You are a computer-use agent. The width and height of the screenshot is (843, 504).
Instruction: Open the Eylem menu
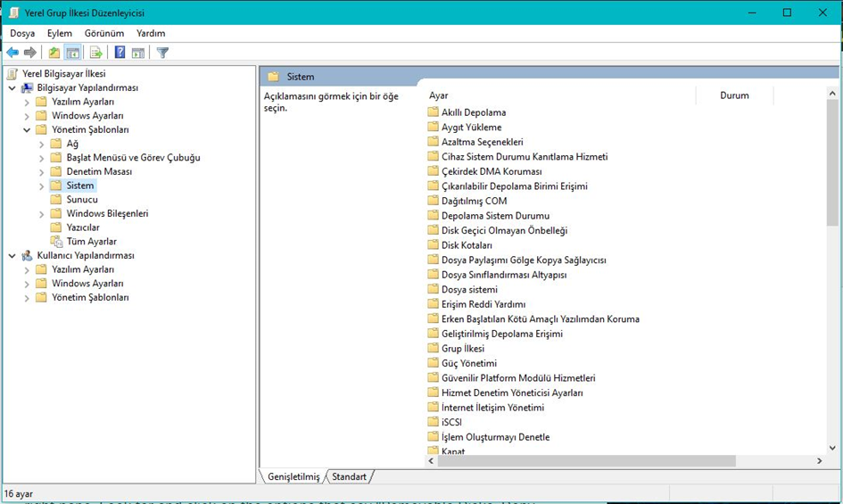59,33
